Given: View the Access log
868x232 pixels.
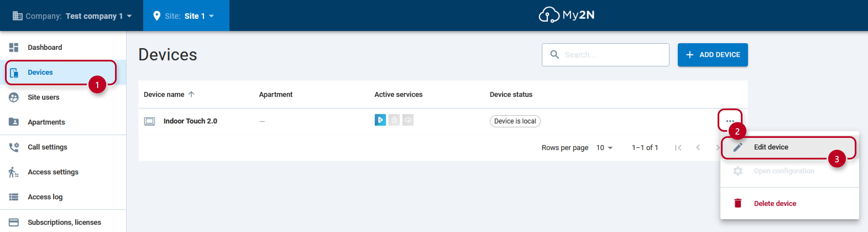Looking at the screenshot, I should click(x=63, y=197).
